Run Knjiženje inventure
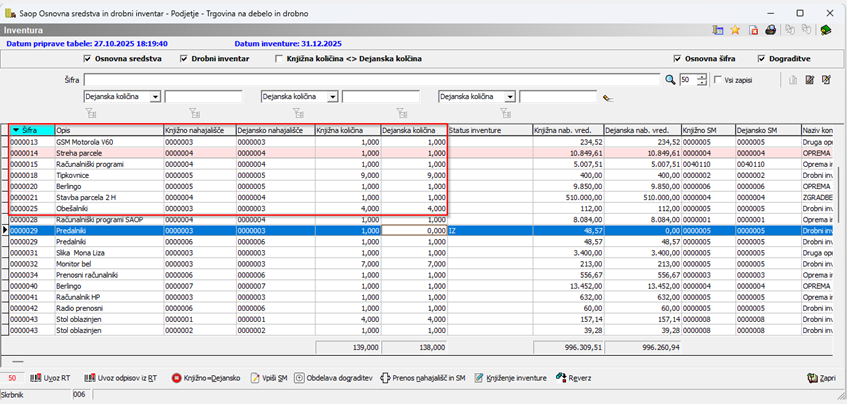The image size is (847, 404). 510,378
